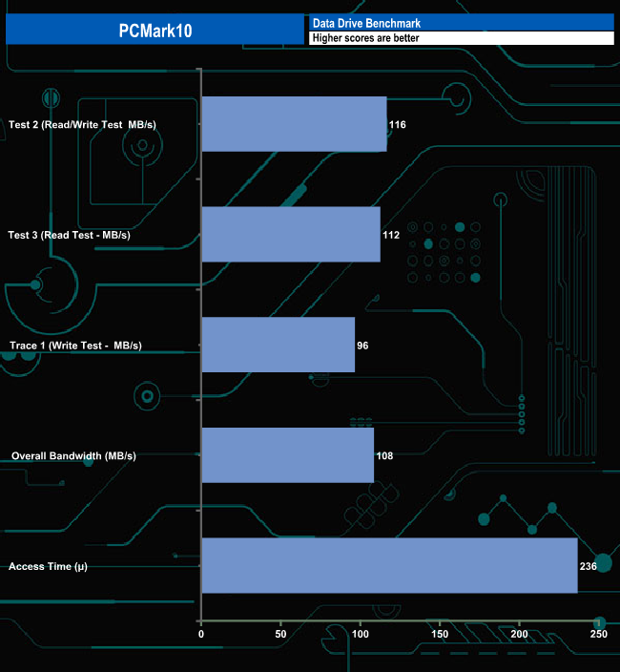620x672 pixels.
Task: Click the 150 axis tick label
Action: click(x=440, y=634)
